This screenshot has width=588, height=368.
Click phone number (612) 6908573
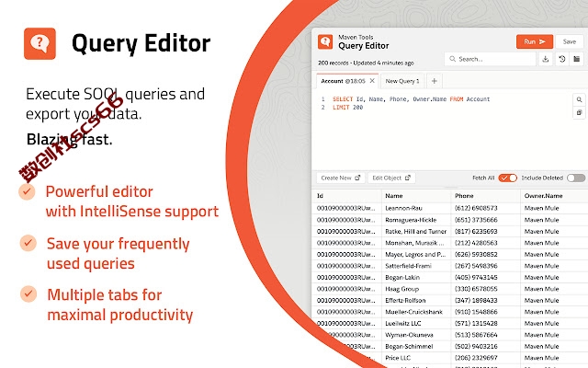coord(476,208)
